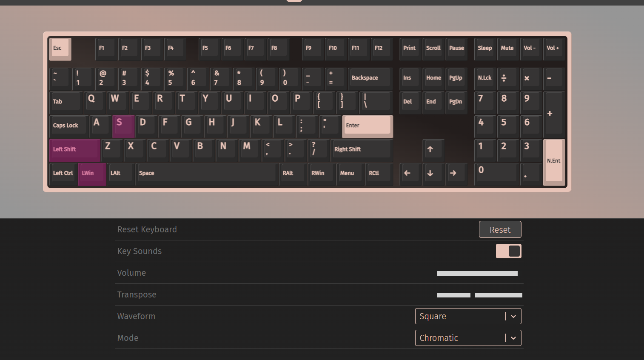644x360 pixels.
Task: Click the Z key
Action: click(112, 150)
